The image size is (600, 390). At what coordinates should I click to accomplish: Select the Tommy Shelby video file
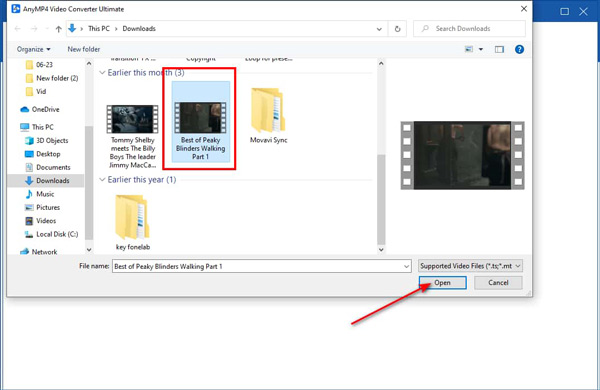click(x=132, y=136)
